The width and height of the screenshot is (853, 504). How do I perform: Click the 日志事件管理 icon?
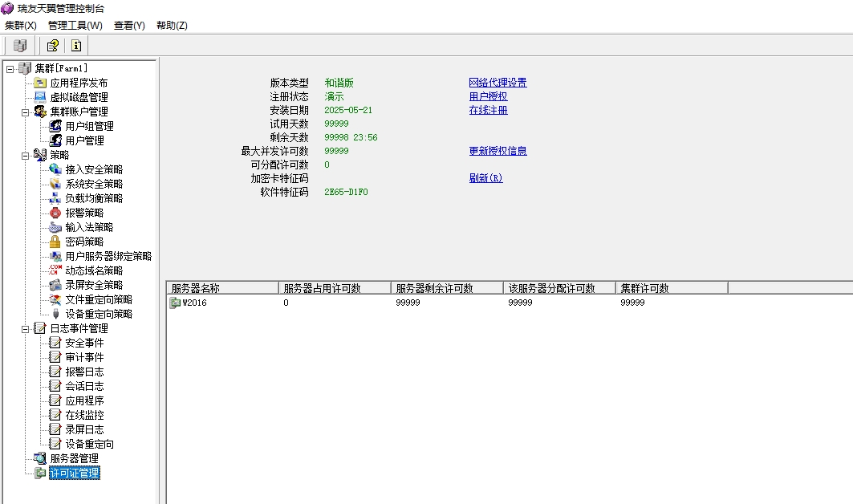(39, 328)
